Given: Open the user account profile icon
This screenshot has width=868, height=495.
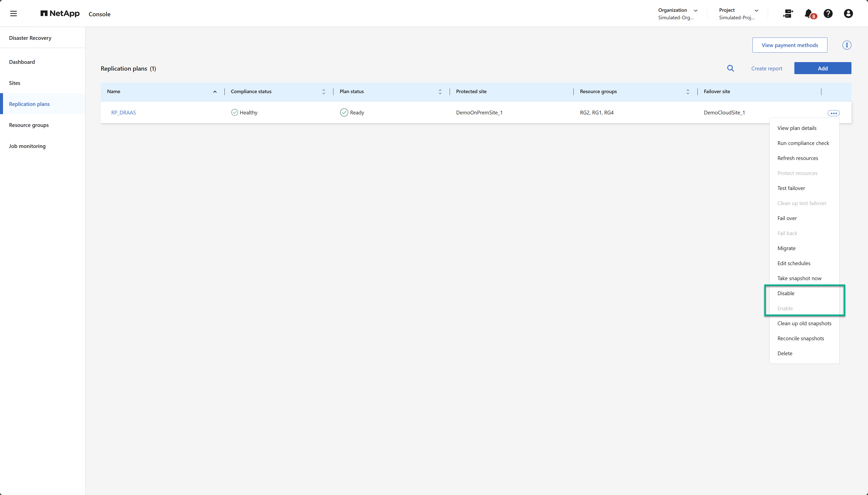Looking at the screenshot, I should click(848, 14).
